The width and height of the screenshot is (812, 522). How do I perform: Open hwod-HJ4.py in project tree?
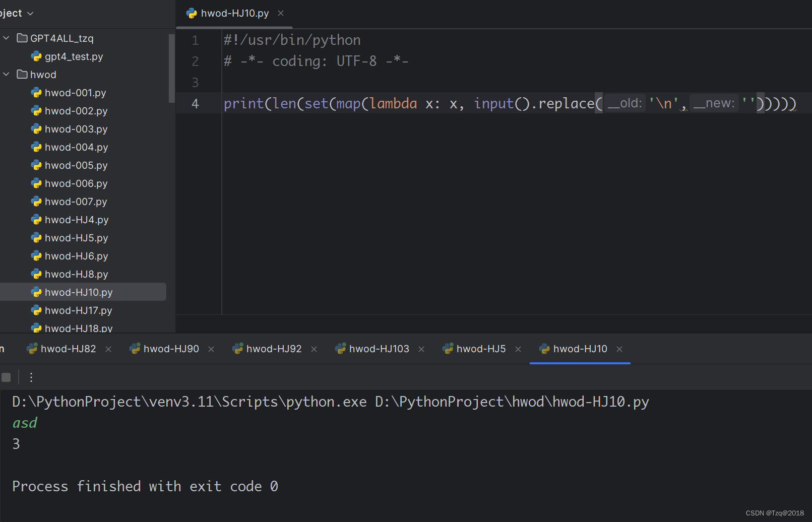pyautogui.click(x=77, y=220)
